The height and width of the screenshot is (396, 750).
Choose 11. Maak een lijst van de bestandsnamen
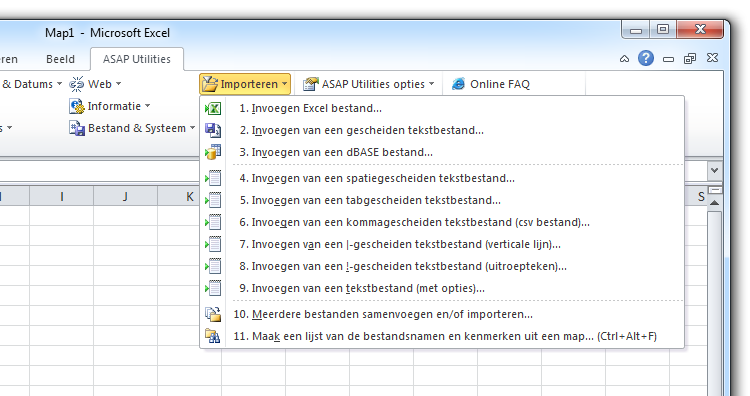(x=442, y=336)
